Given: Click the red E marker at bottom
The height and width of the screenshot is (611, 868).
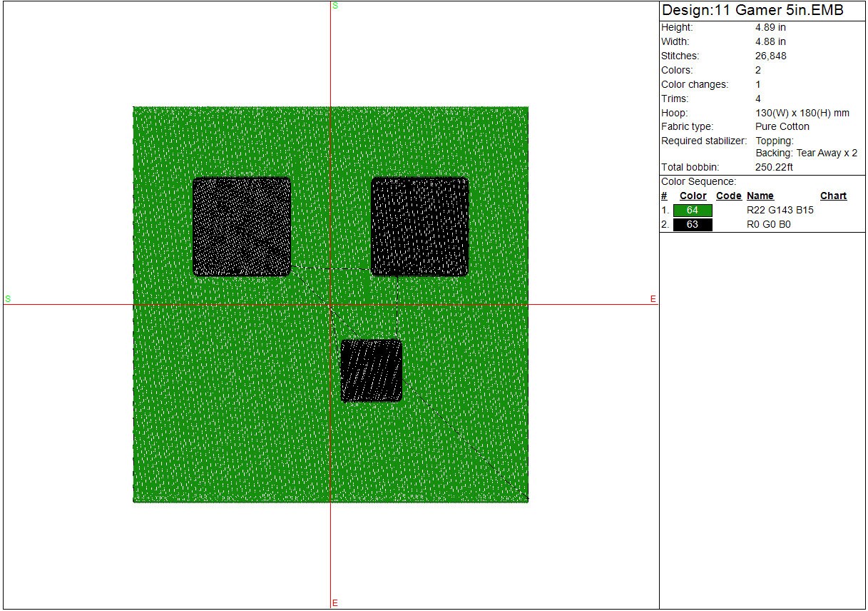Looking at the screenshot, I should (335, 603).
